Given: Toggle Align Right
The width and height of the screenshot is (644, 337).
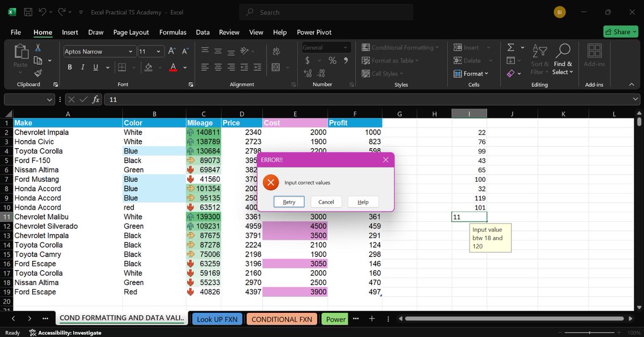Looking at the screenshot, I should 231,68.
